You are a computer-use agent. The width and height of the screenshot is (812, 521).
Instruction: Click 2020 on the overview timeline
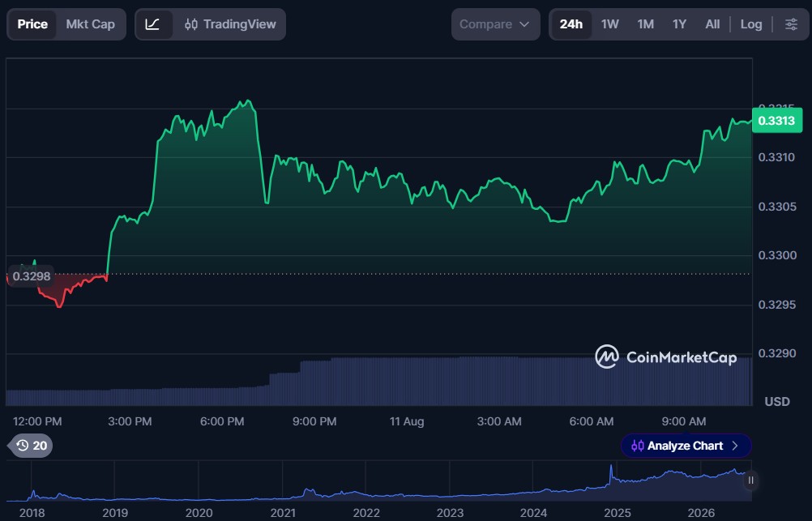(199, 513)
